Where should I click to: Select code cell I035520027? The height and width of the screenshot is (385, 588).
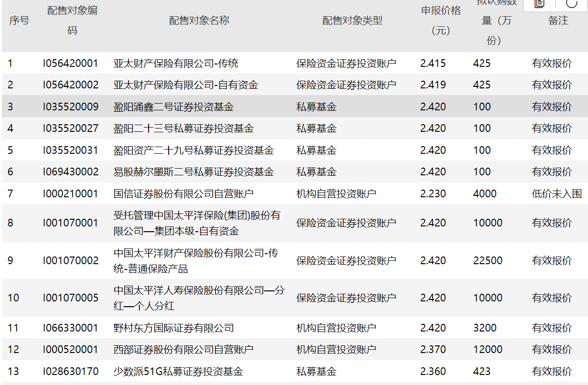(71, 128)
